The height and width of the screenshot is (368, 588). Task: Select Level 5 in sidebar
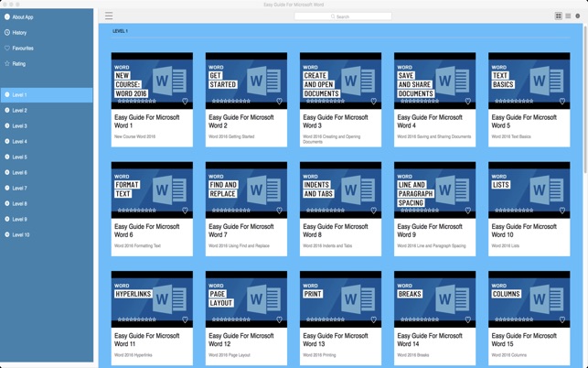click(x=47, y=157)
